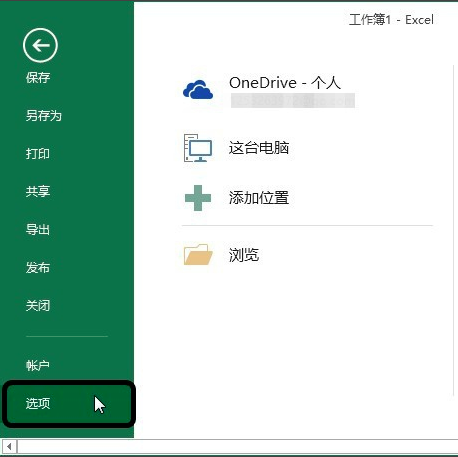Click the green plus 添加位置 icon
Image resolution: width=458 pixels, height=457 pixels.
pyautogui.click(x=198, y=198)
